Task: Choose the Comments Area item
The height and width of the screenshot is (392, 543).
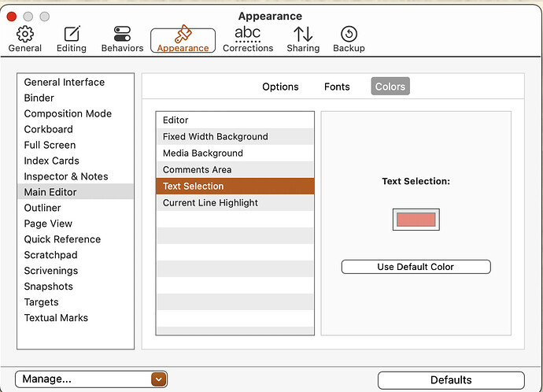Action: click(x=235, y=170)
